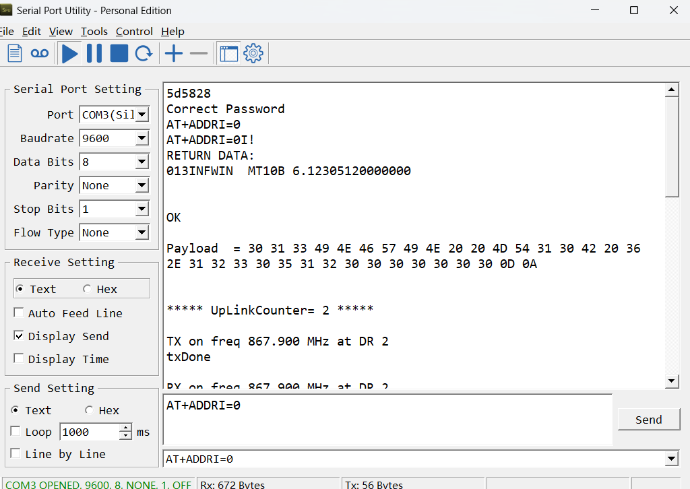
Task: Click the minus remove toolbar icon
Action: (x=198, y=54)
